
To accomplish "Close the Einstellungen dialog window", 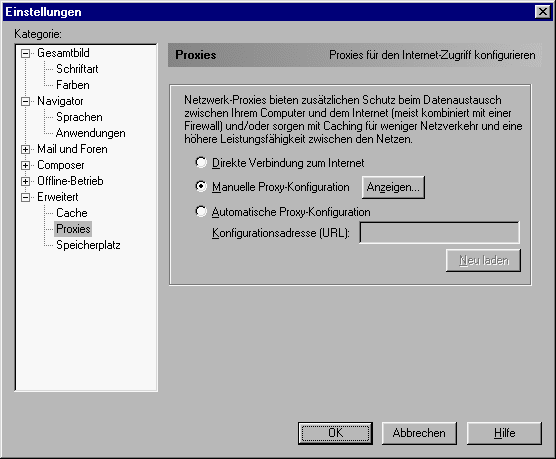I will (x=543, y=12).
